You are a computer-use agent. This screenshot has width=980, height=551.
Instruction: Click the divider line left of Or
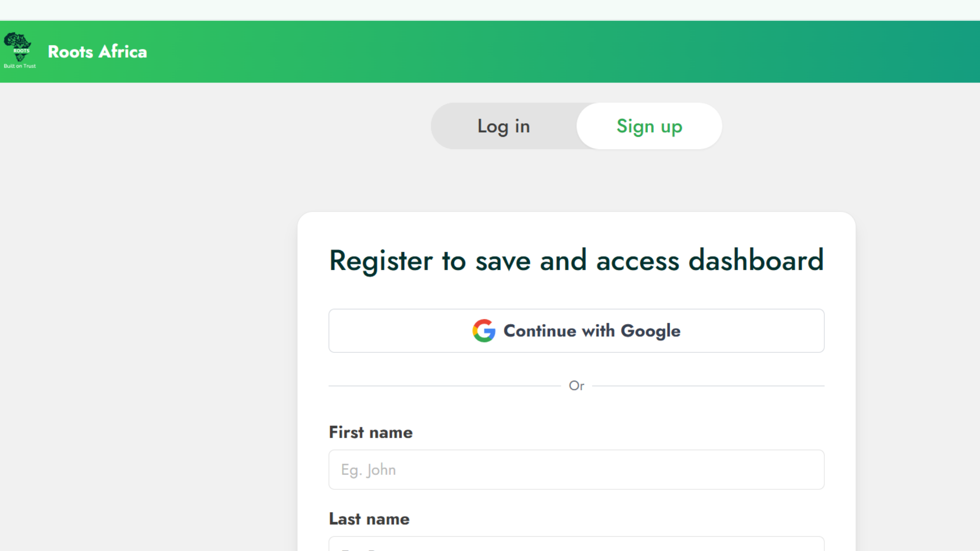[x=444, y=386]
